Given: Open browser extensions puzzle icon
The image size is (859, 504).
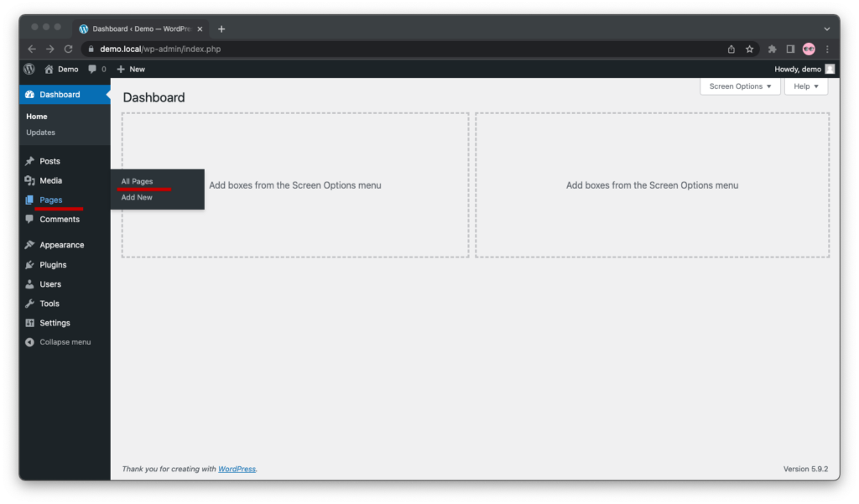Looking at the screenshot, I should tap(772, 49).
